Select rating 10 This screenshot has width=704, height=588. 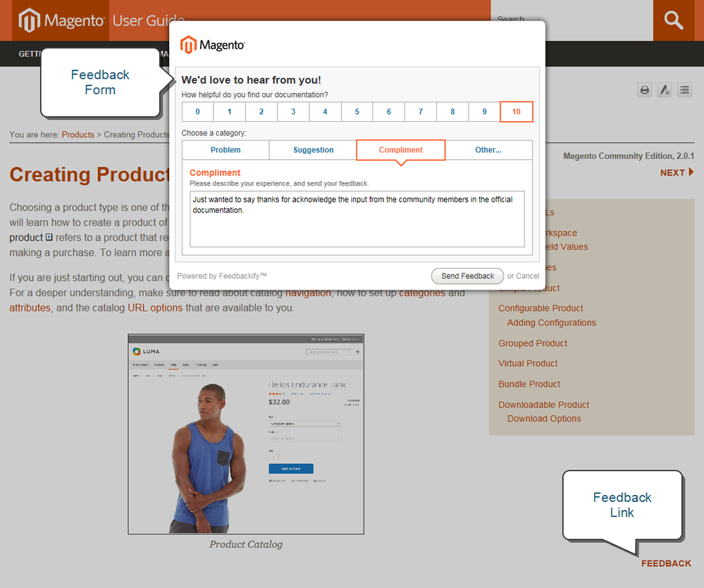click(517, 112)
